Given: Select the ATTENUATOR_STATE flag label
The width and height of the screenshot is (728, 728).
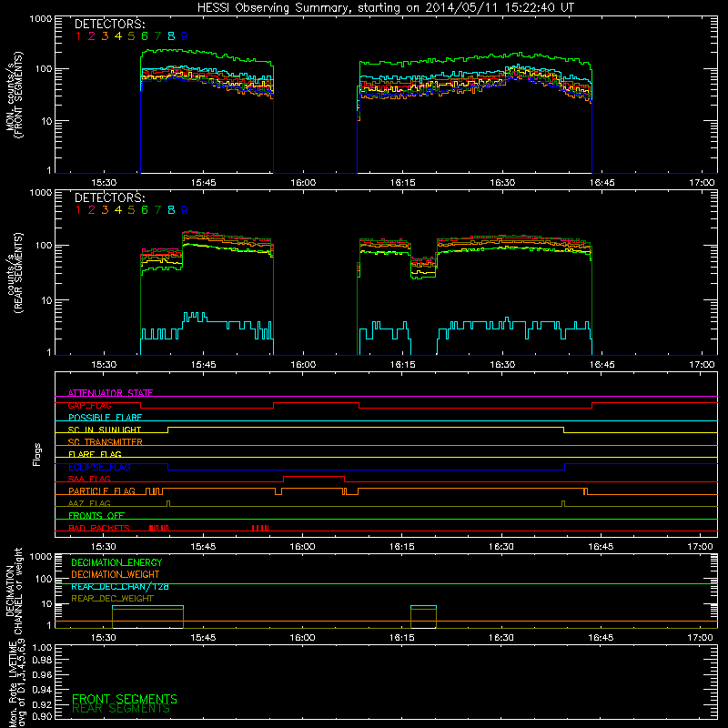Looking at the screenshot, I should pos(110,393).
